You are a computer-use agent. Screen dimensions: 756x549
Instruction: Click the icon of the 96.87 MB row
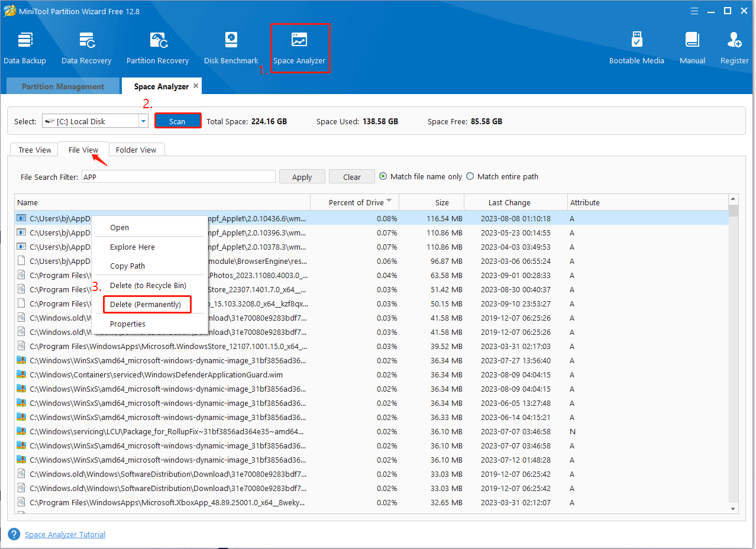point(21,261)
